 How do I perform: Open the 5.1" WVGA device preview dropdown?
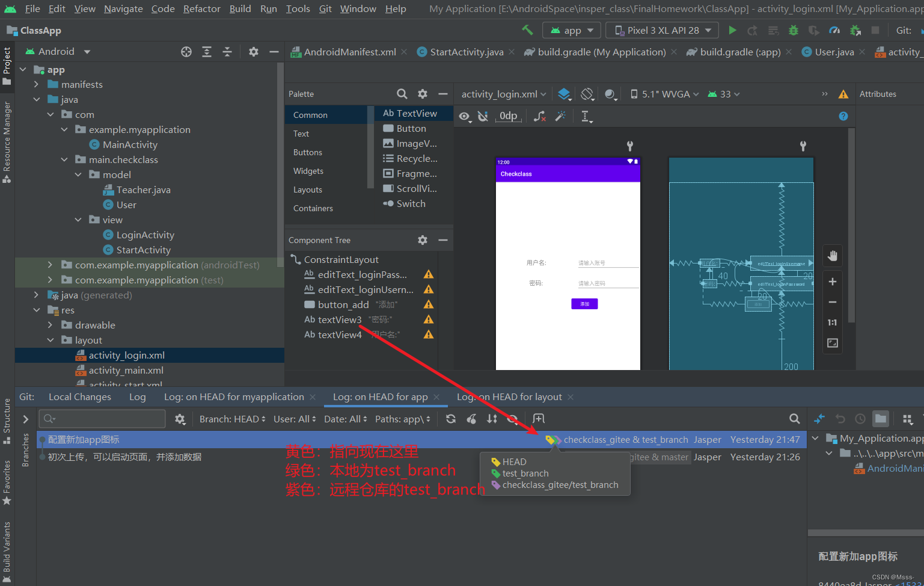[x=664, y=94]
